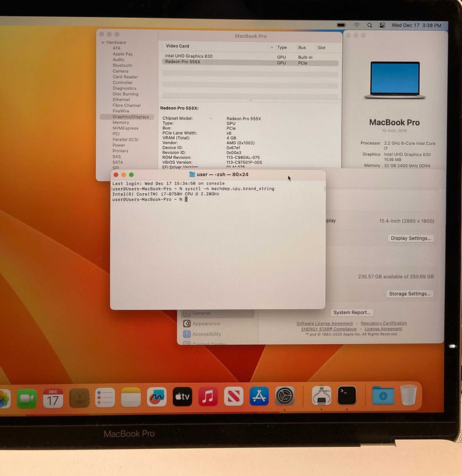Open the Regulatory Certification link
Viewport: 462px width, 476px height.
pos(384,323)
